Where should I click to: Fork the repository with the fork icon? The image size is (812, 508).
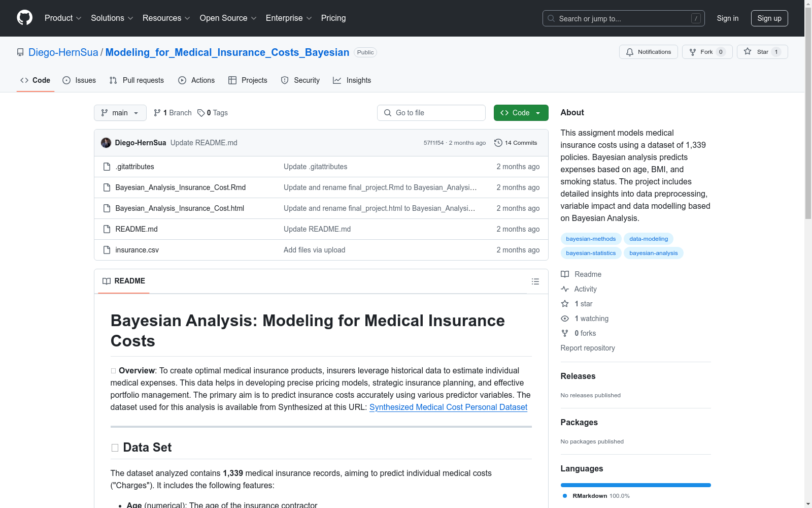pyautogui.click(x=692, y=51)
